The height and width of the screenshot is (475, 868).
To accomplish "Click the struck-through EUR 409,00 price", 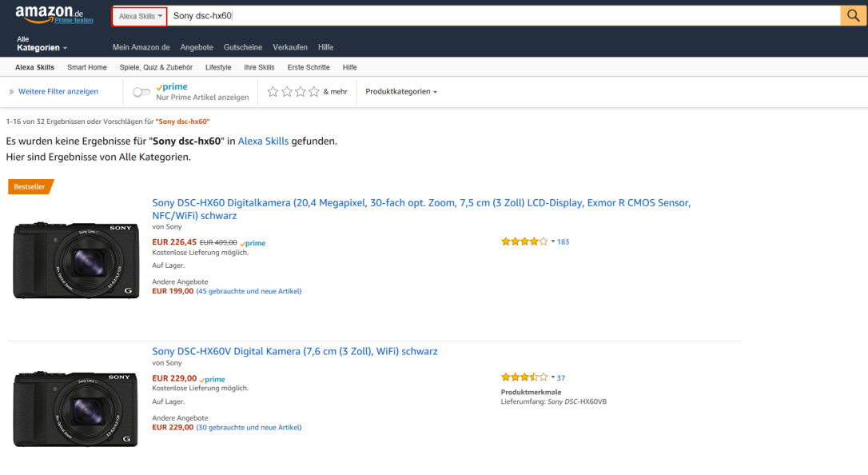I will pyautogui.click(x=218, y=242).
